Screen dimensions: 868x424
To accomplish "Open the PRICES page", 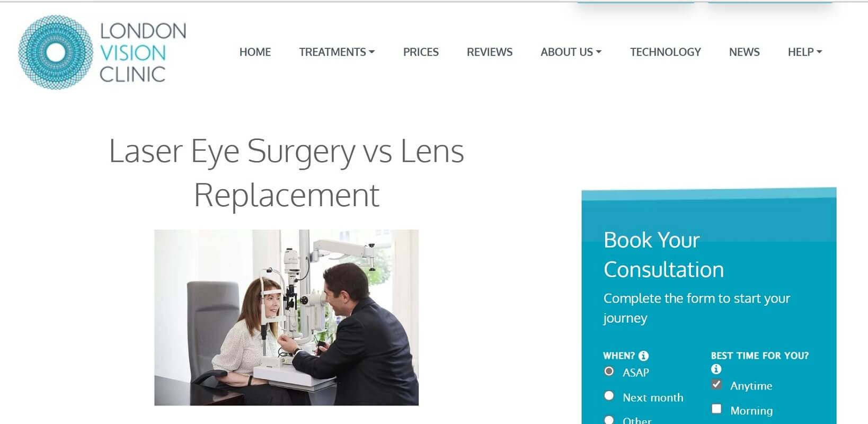I will click(421, 52).
